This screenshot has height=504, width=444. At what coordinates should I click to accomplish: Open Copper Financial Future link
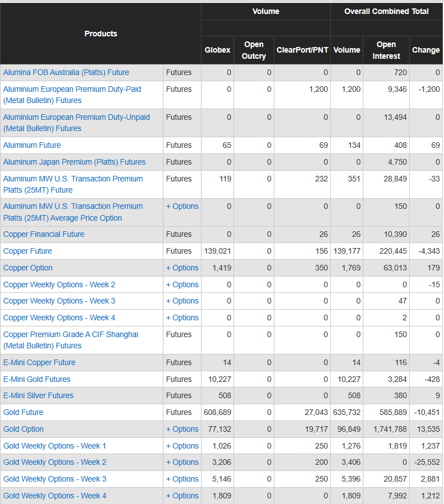pos(44,234)
